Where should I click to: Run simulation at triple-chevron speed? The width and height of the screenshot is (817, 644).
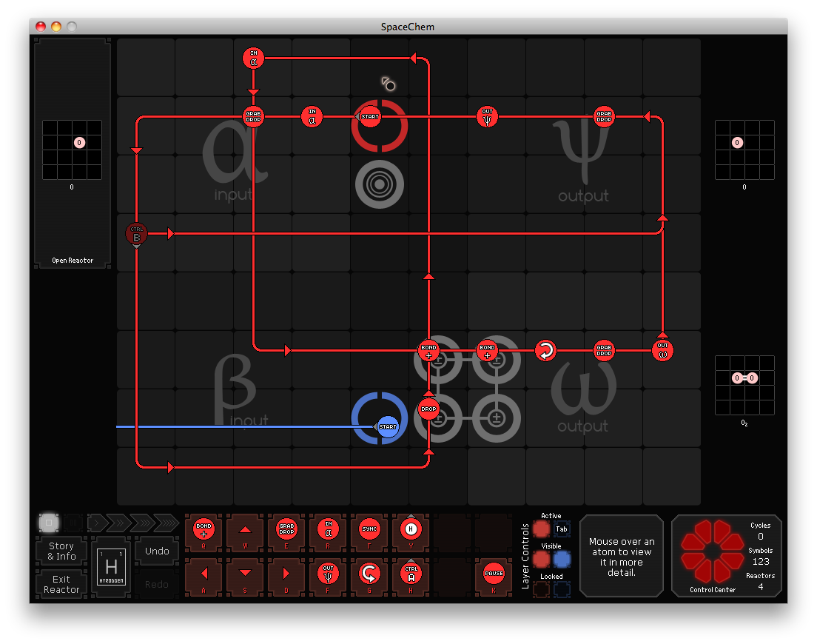pyautogui.click(x=142, y=523)
